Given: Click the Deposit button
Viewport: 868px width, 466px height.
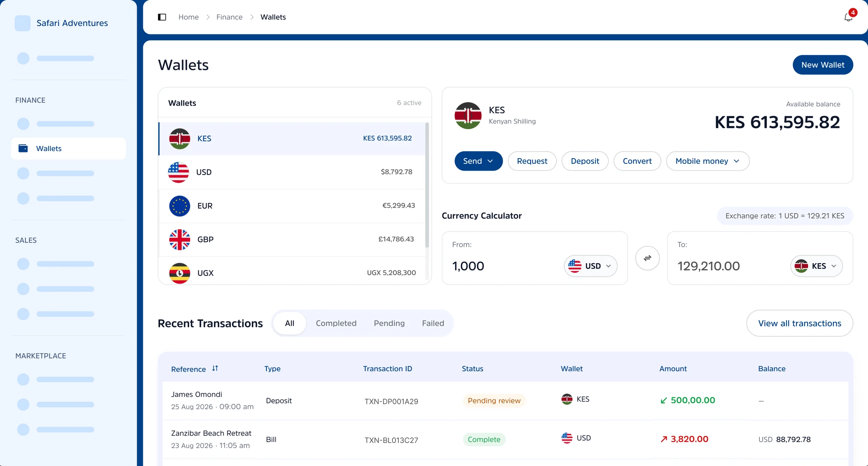Looking at the screenshot, I should (x=585, y=161).
